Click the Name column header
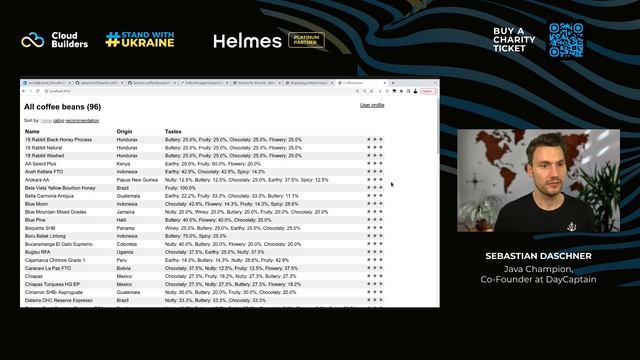The image size is (640, 360). 32,131
